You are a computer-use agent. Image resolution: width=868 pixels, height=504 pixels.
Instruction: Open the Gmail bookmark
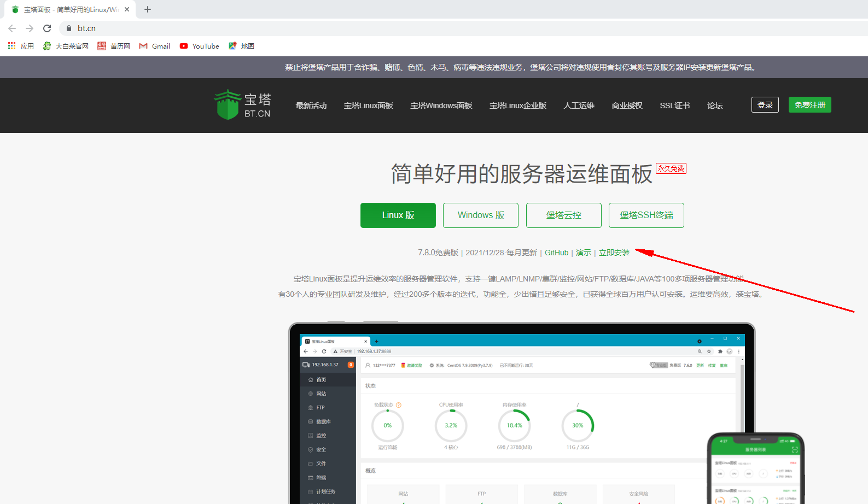[155, 46]
